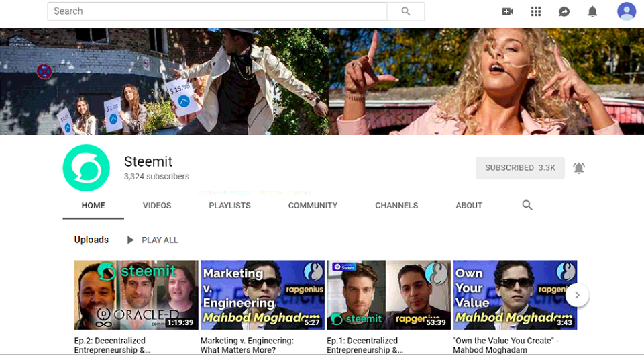The image size is (644, 356).
Task: Click title Ep.2: Decentralized Entrepreneurship
Action: click(x=112, y=345)
